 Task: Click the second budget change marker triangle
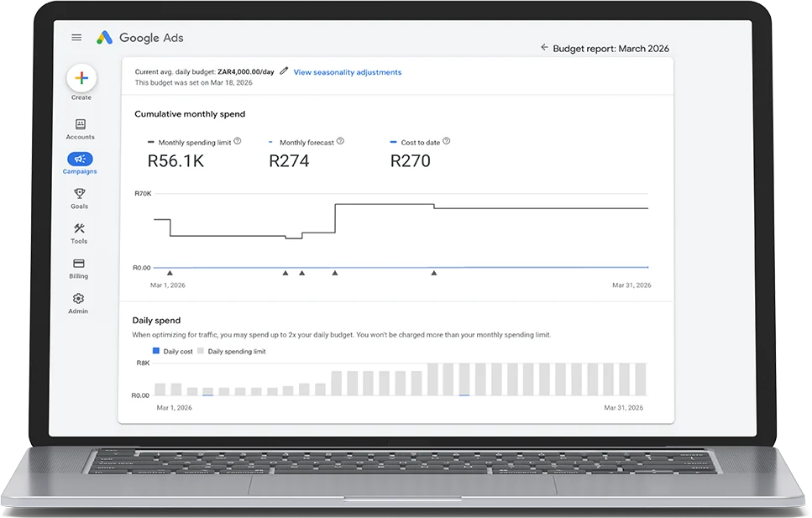tap(286, 273)
